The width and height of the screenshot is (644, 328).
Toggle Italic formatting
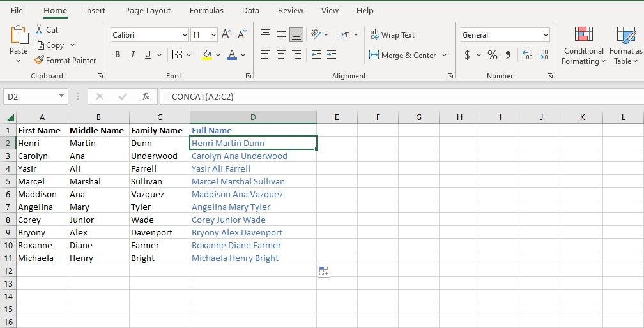(133, 56)
